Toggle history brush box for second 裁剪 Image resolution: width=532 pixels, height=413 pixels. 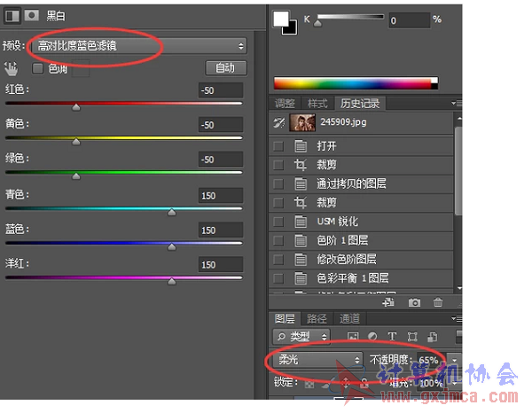point(278,203)
